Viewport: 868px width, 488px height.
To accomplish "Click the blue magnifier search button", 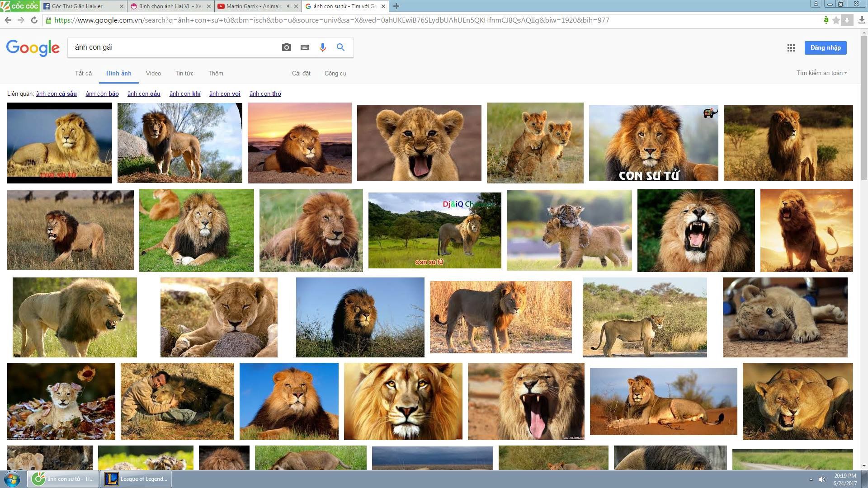I will pyautogui.click(x=340, y=47).
